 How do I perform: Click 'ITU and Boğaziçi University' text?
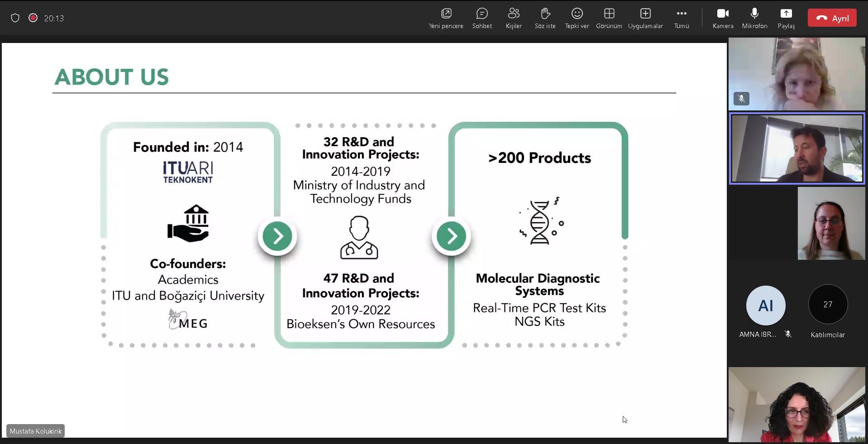click(x=188, y=296)
